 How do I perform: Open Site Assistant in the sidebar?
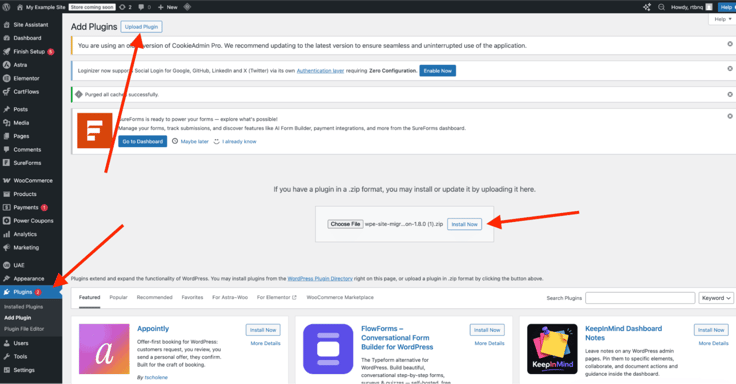pos(31,24)
